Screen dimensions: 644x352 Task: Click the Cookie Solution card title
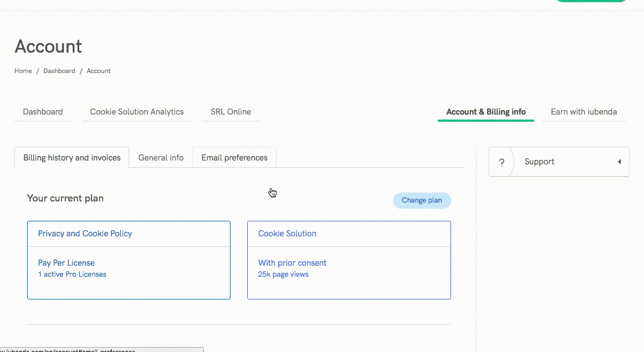click(x=287, y=234)
